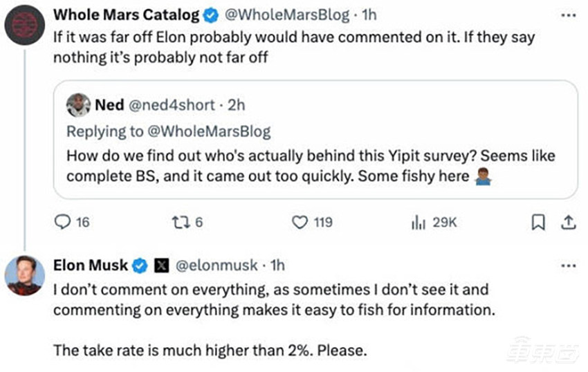Viewport: 588px width, 372px height.
Task: Open Ned's small profile picture
Action: 79,105
